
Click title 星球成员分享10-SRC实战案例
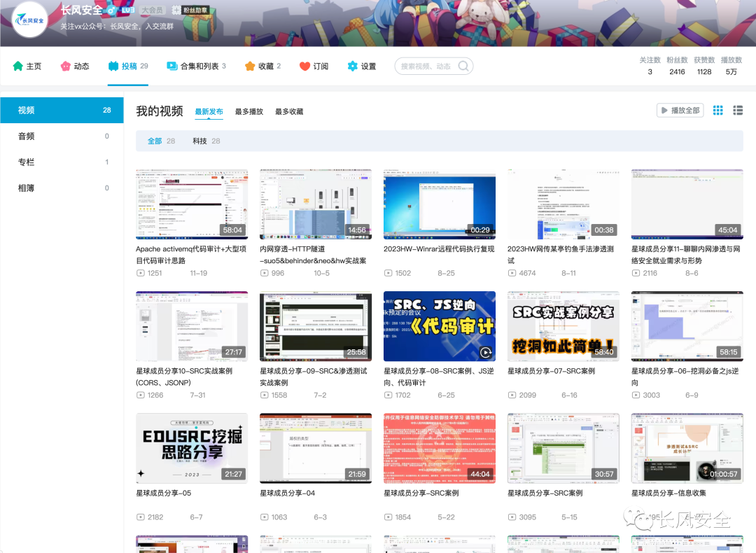tap(184, 377)
